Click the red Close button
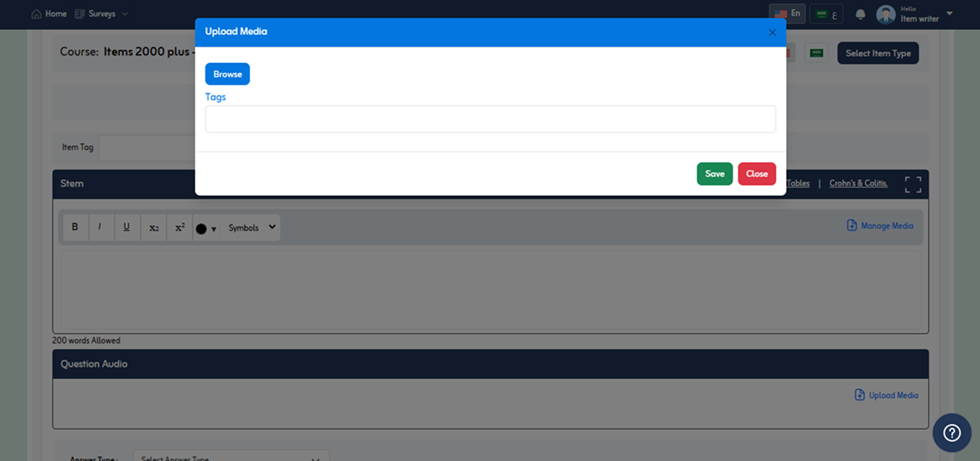This screenshot has width=980, height=461. [x=757, y=174]
